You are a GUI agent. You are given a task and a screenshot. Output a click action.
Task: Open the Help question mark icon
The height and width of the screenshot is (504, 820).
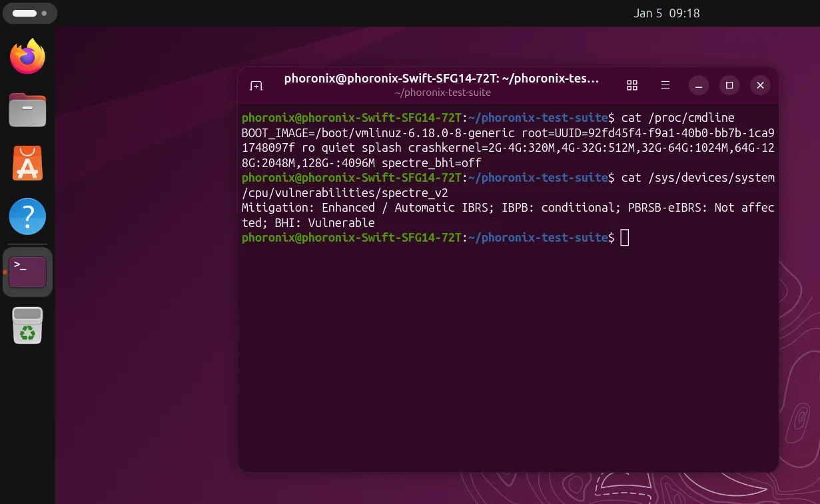(27, 216)
